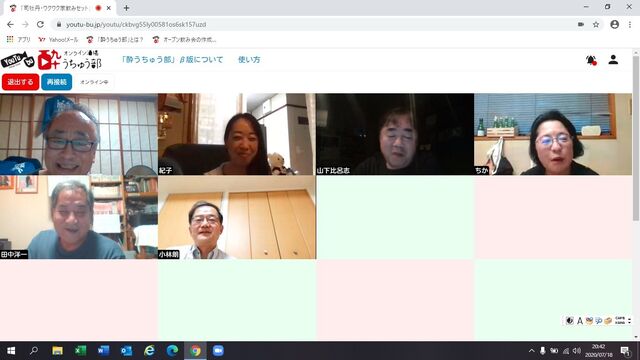Bookmark this page with star icon

click(x=596, y=24)
